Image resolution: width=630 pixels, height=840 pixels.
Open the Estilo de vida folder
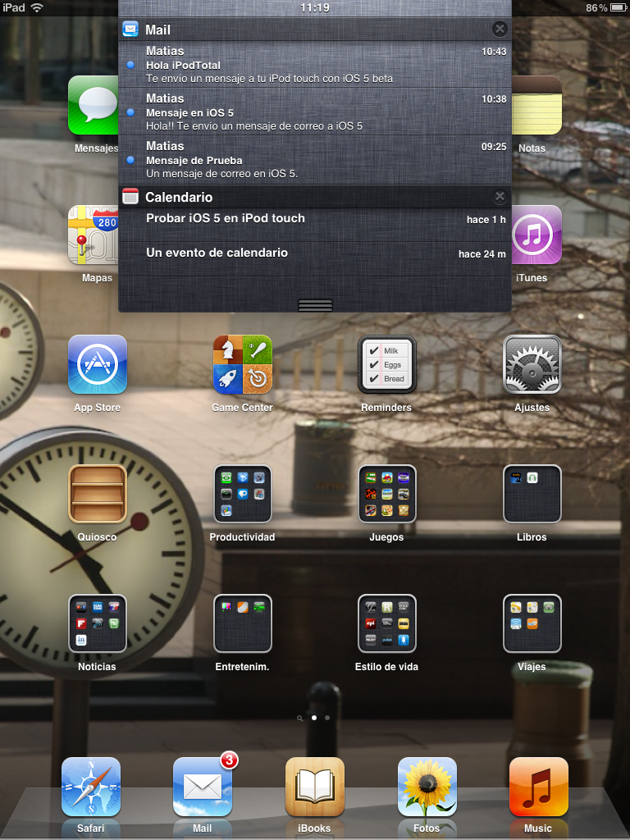pos(387,623)
